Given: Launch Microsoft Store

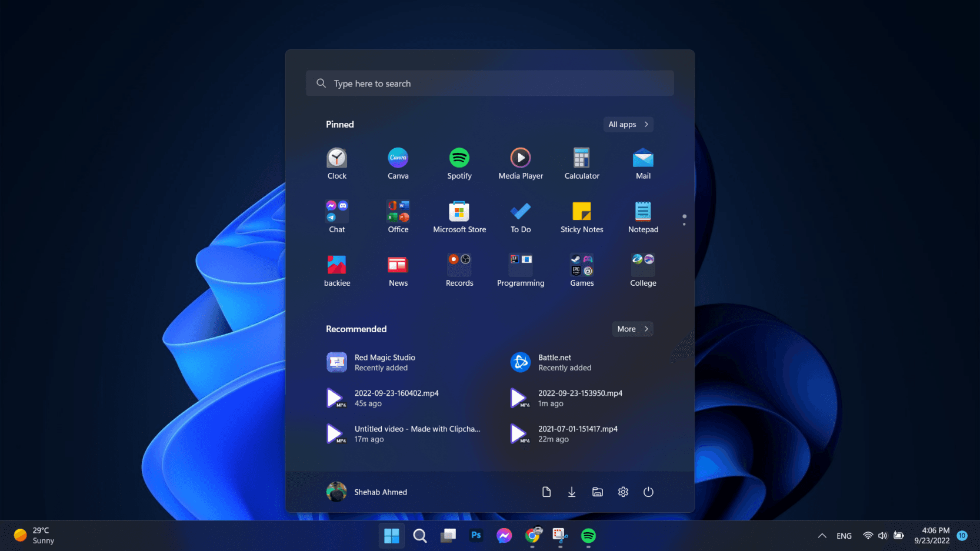Looking at the screenshot, I should (x=459, y=217).
